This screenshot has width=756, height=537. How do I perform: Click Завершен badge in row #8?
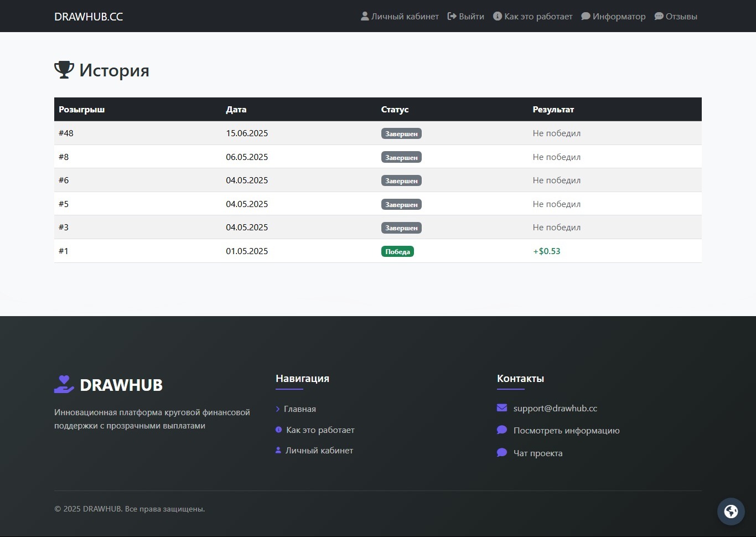pyautogui.click(x=401, y=157)
